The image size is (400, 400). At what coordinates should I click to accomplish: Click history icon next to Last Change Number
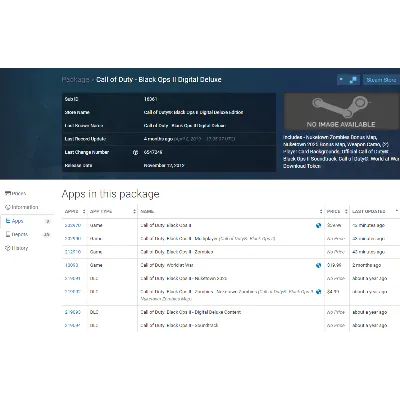coord(135,152)
